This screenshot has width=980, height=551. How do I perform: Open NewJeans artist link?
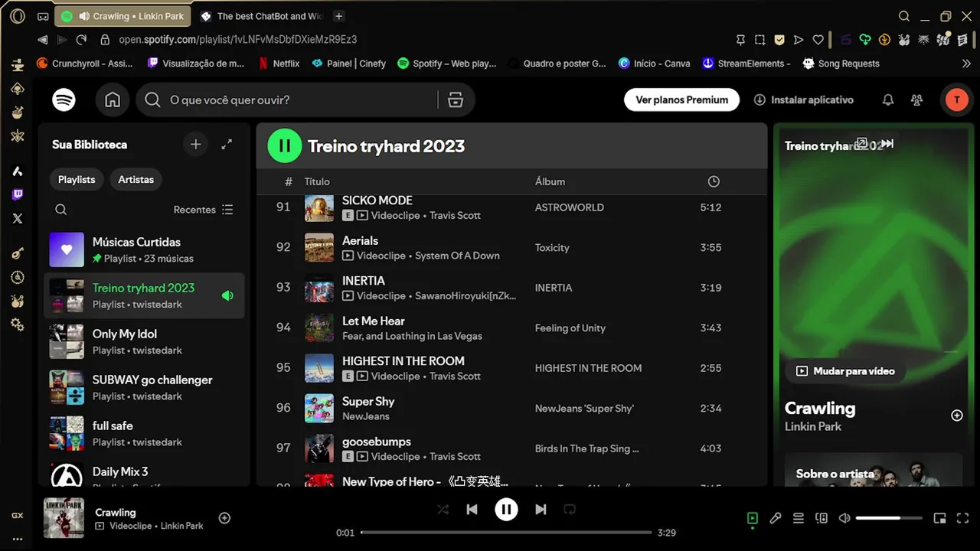click(x=365, y=416)
